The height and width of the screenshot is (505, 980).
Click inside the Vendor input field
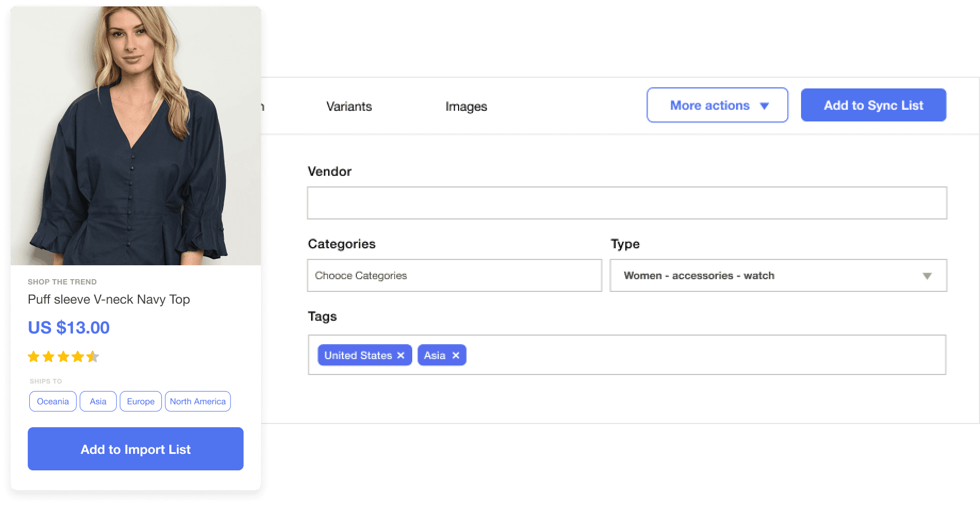tap(626, 203)
